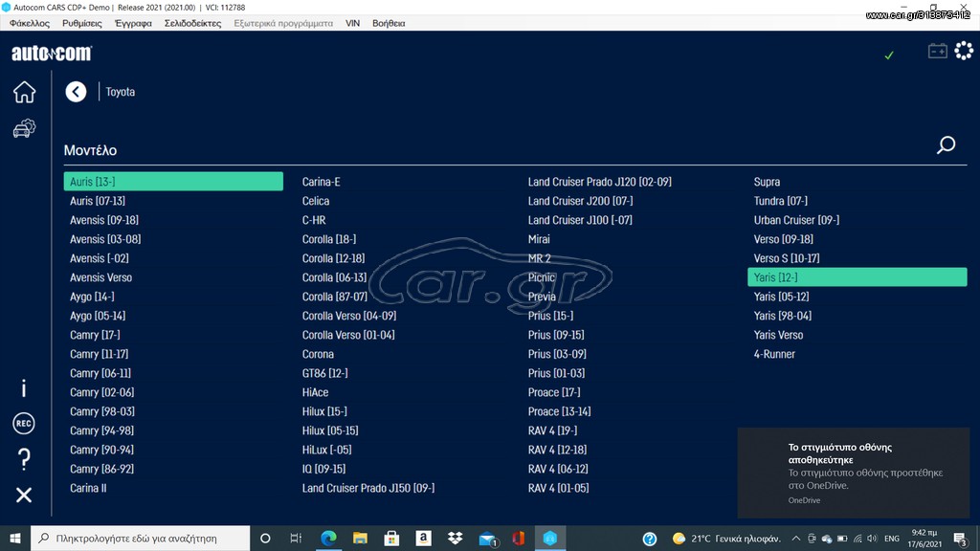Open Task View in taskbar

click(297, 538)
